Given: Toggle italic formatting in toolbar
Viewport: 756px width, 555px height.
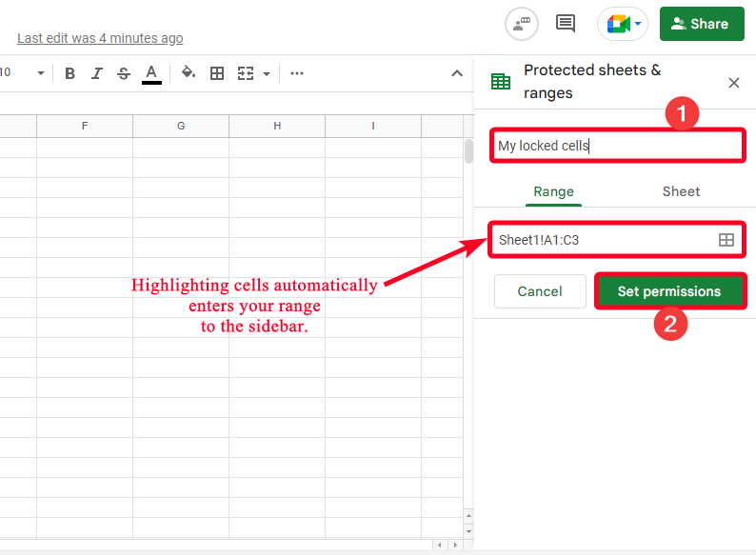Looking at the screenshot, I should pyautogui.click(x=96, y=73).
